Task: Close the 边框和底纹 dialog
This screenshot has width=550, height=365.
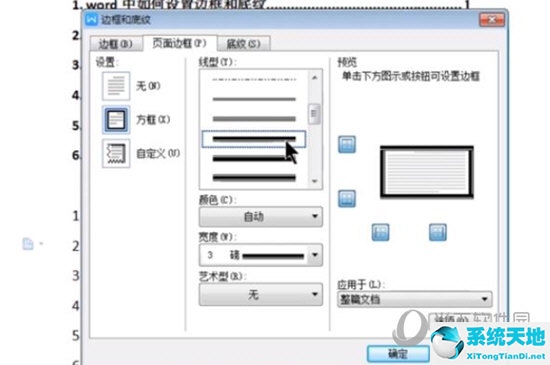Action: pos(492,20)
